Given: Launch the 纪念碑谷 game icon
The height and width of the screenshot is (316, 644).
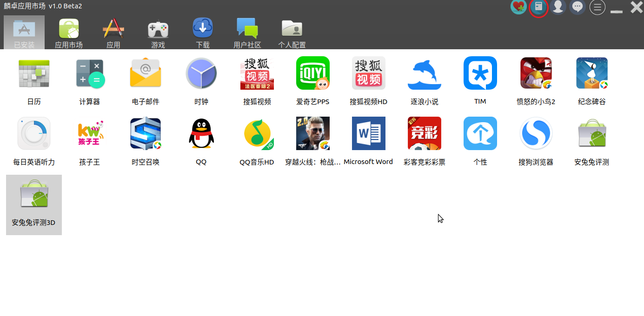Looking at the screenshot, I should pyautogui.click(x=592, y=73).
